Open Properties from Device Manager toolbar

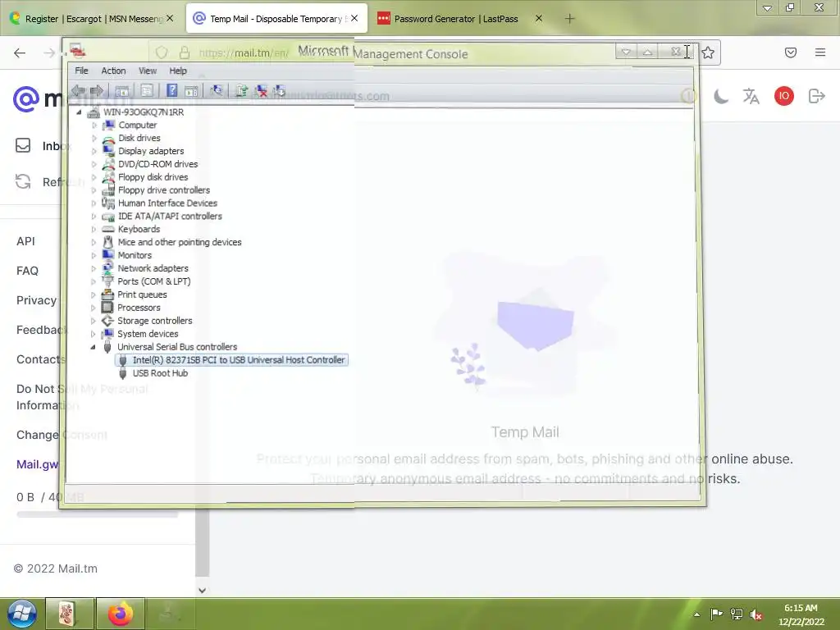147,90
